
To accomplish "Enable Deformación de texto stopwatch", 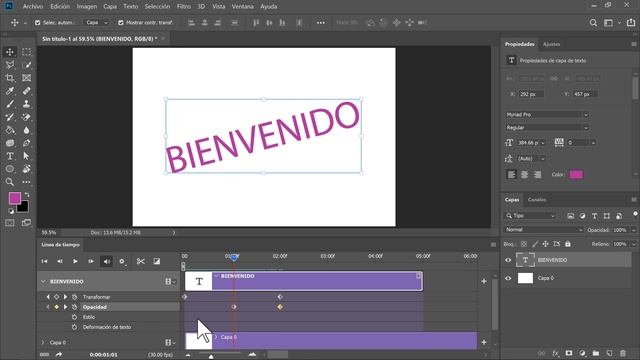I will 74,327.
